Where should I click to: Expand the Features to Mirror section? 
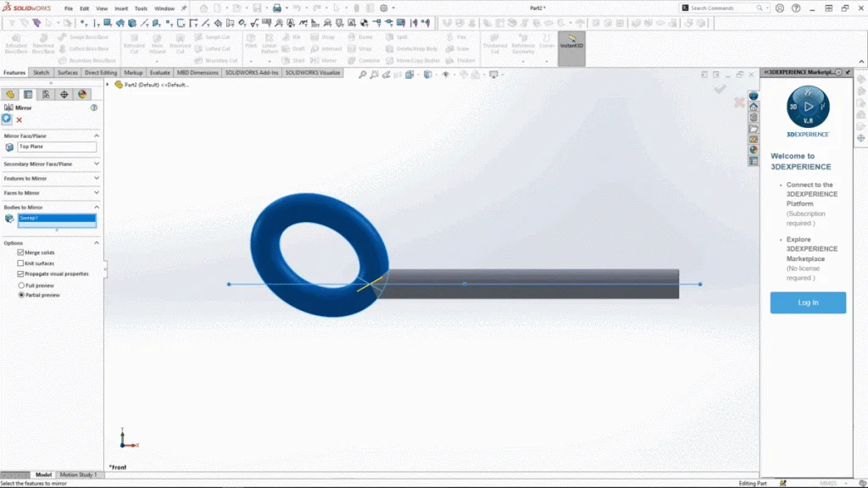point(97,178)
